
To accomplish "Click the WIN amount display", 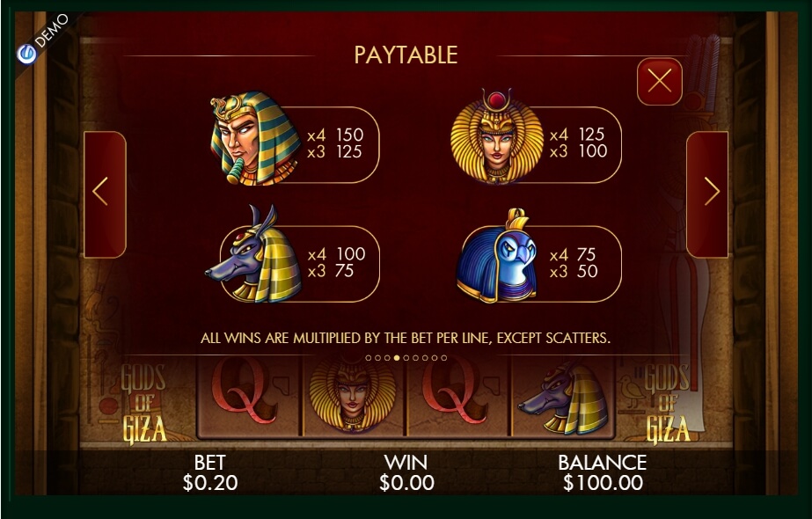I will 406,483.
